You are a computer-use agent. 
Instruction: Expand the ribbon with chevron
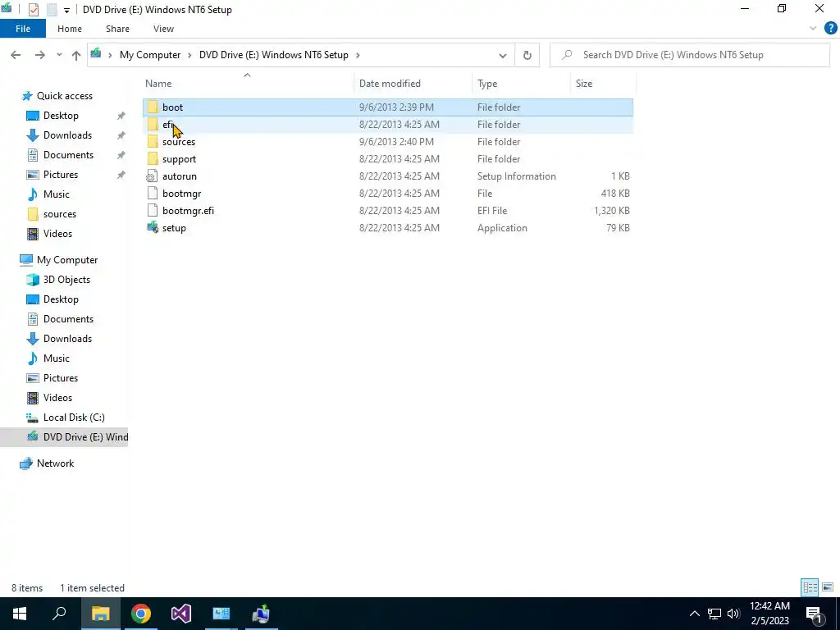(x=813, y=29)
